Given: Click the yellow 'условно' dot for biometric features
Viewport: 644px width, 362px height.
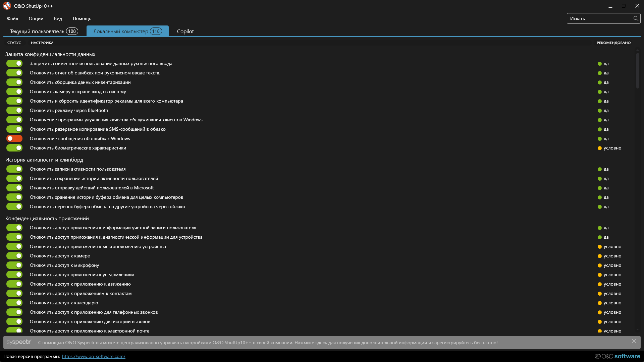Looking at the screenshot, I should coord(599,148).
